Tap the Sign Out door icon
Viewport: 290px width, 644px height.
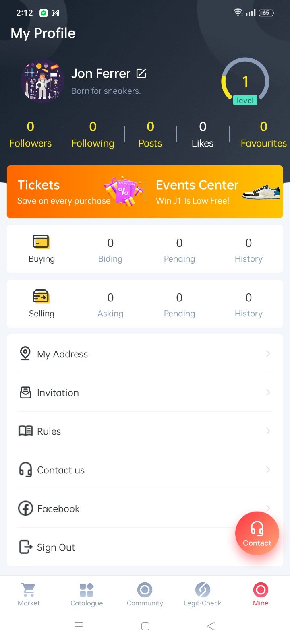click(25, 547)
